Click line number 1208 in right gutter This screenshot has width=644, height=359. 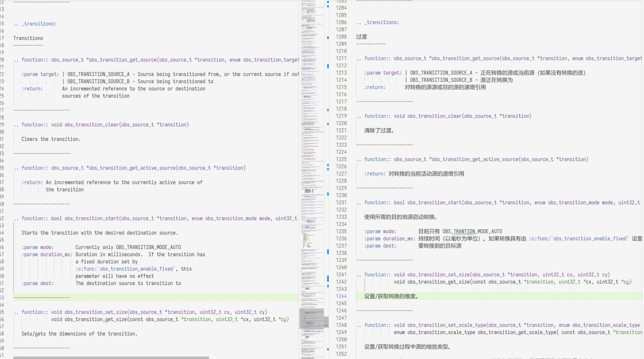[x=341, y=37]
